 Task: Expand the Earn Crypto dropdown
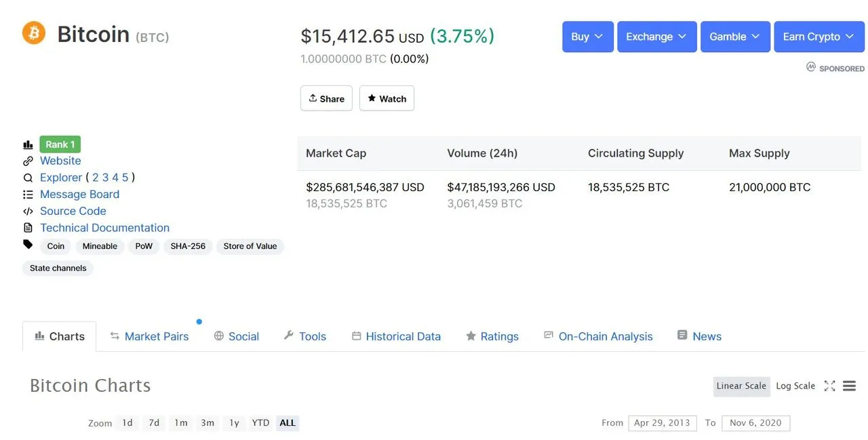(x=819, y=37)
